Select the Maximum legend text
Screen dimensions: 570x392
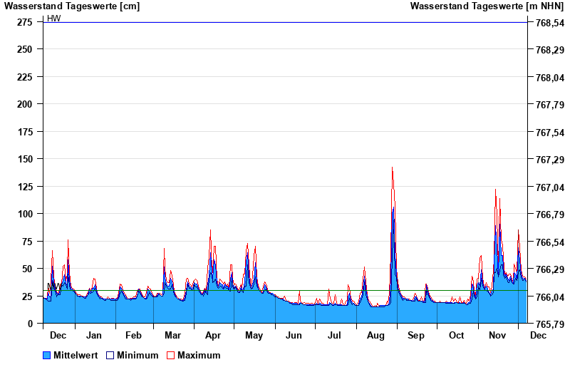(x=199, y=355)
